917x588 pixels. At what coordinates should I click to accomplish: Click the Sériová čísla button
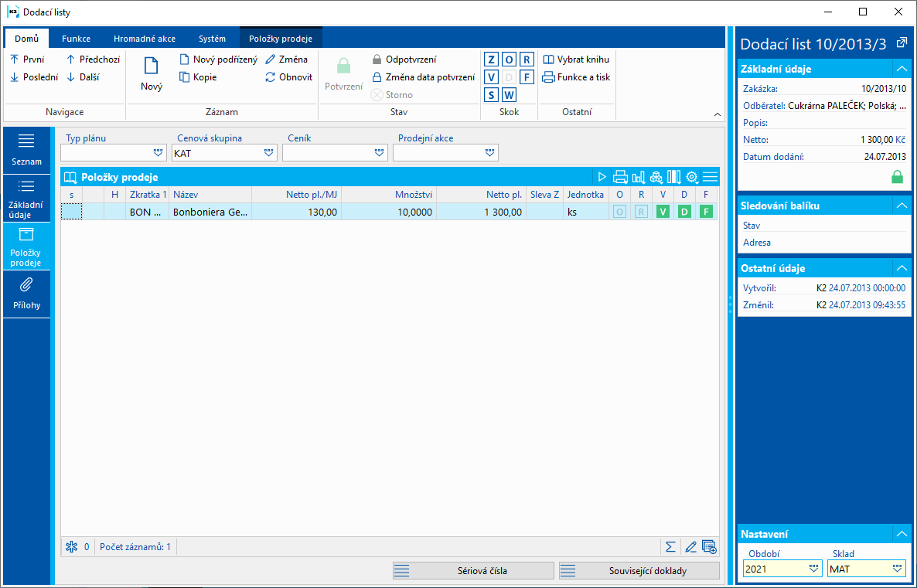473,571
